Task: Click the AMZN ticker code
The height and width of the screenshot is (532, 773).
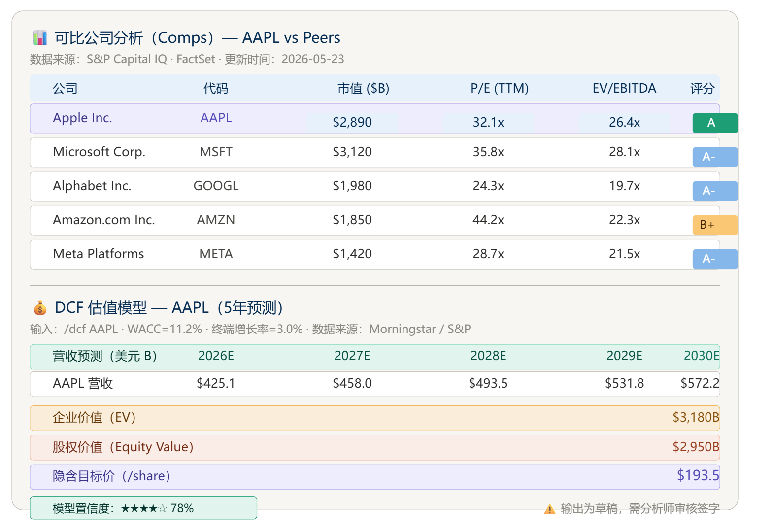Action: pyautogui.click(x=216, y=220)
